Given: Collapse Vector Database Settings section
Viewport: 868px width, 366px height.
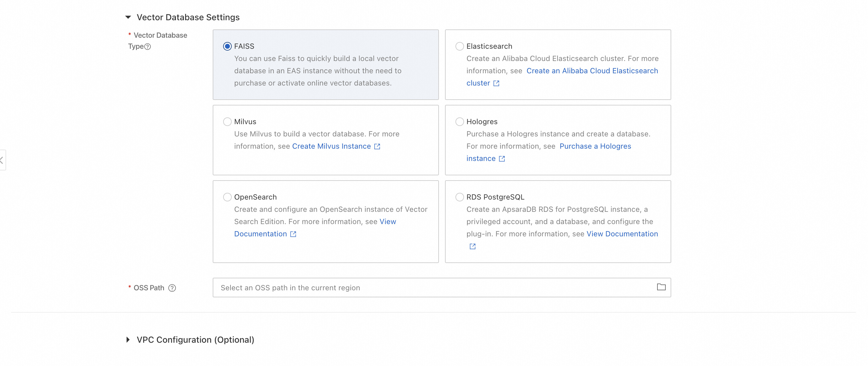Looking at the screenshot, I should click(128, 17).
